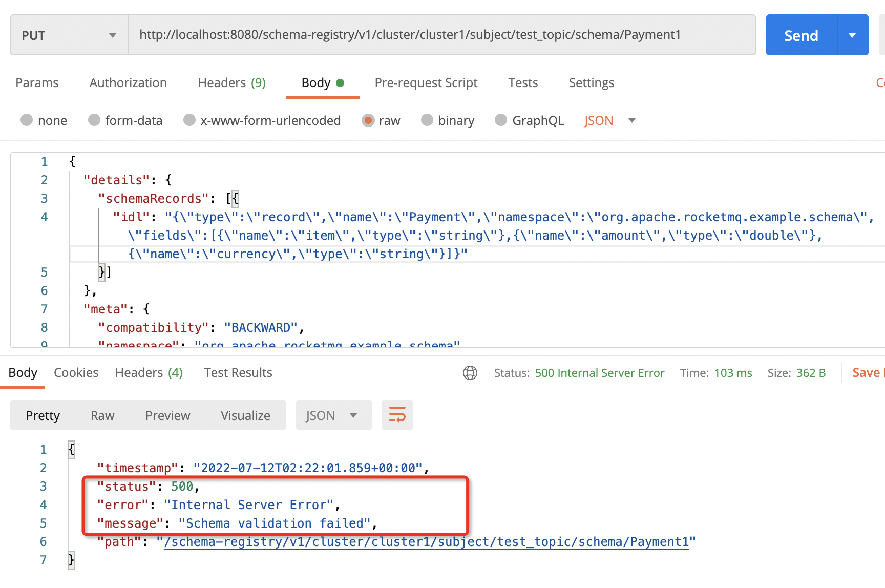Open the Send button's split arrow menu
This screenshot has width=885, height=588.
click(x=852, y=35)
